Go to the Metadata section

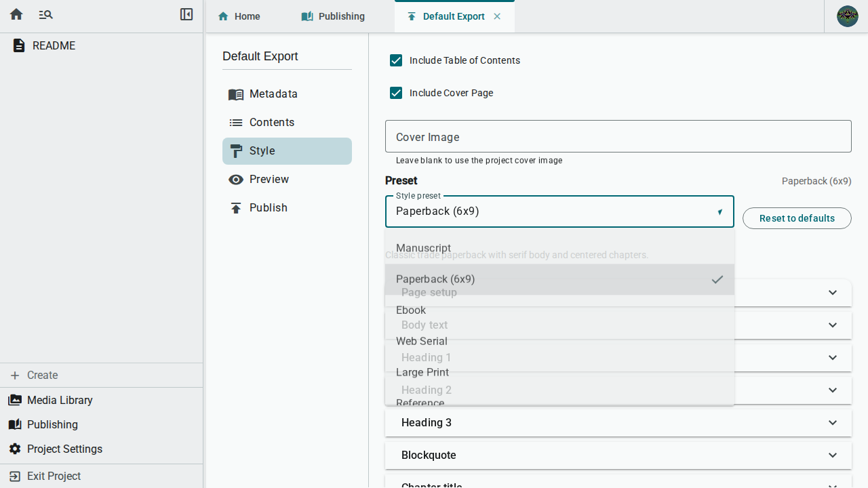[287, 94]
